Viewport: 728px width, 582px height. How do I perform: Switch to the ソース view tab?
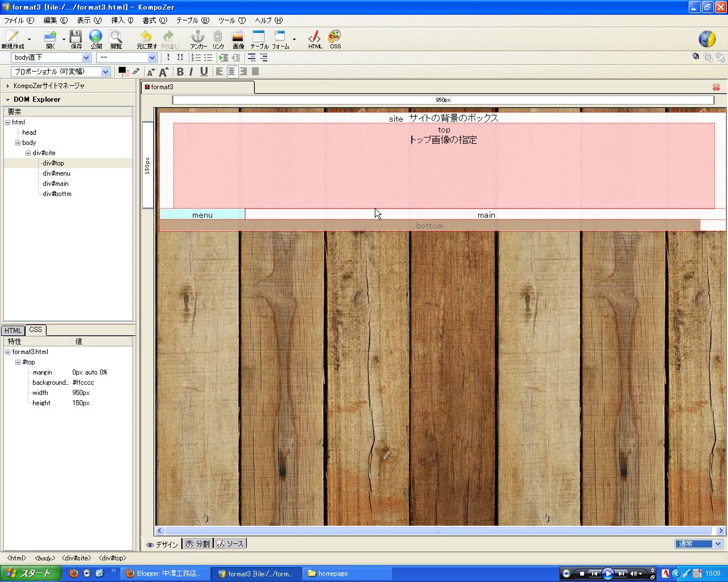230,544
